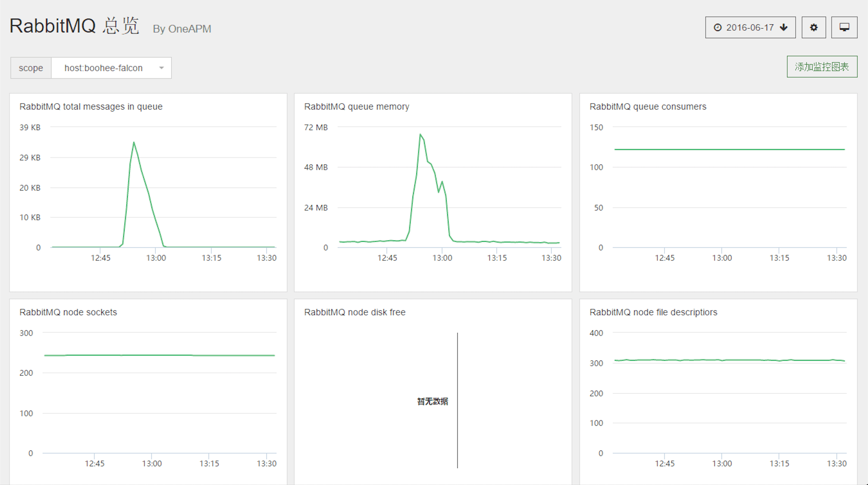
Task: Click the queue consumers flat line
Action: 729,149
